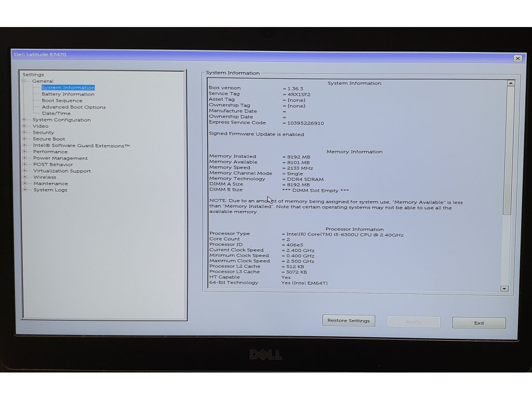
Task: Select System Information in the tree
Action: (x=68, y=87)
